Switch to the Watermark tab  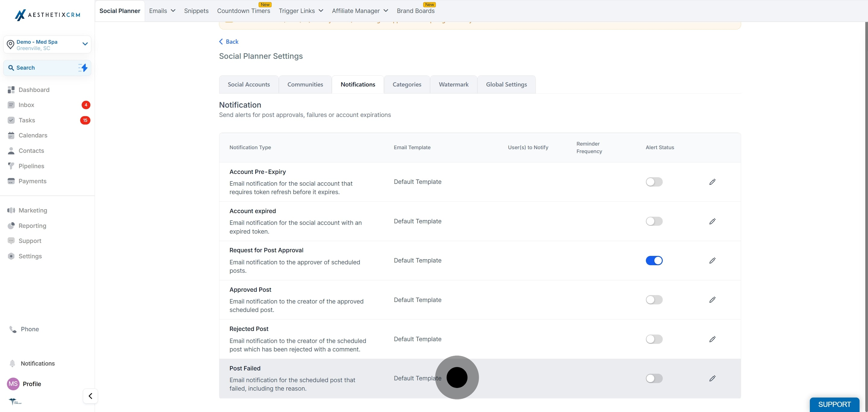pyautogui.click(x=454, y=85)
